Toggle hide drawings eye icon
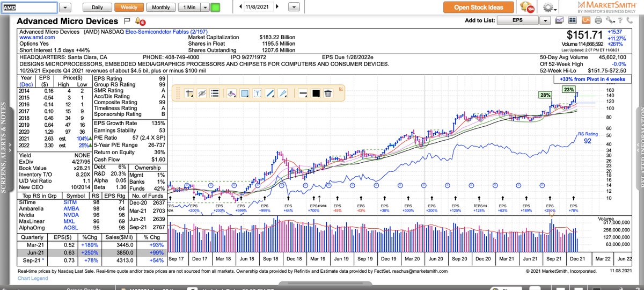Viewport: 644px width, 290px height. click(x=202, y=93)
